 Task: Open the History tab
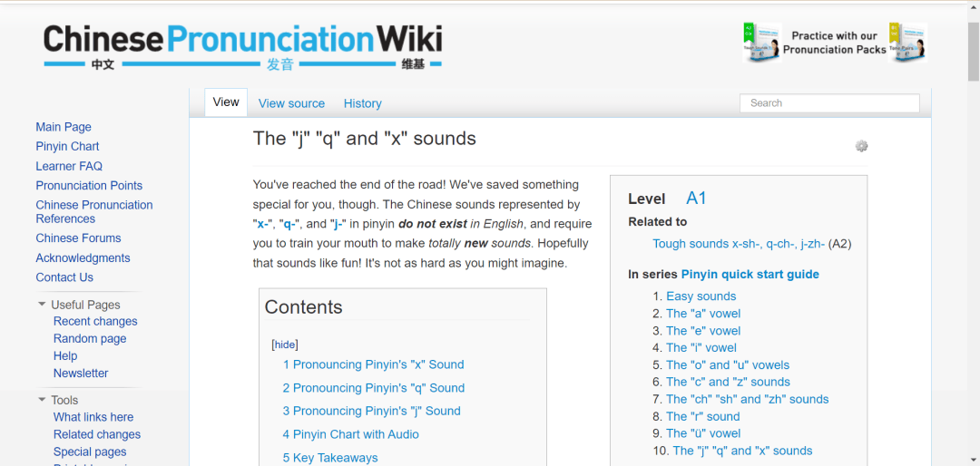(362, 103)
